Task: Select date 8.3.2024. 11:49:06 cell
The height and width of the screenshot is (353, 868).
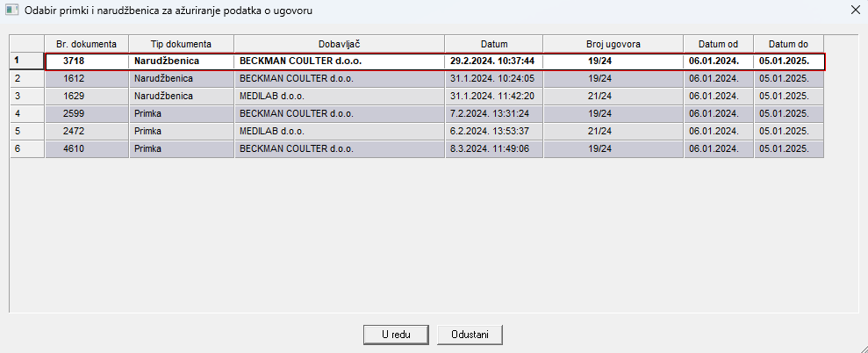Action: tap(493, 148)
